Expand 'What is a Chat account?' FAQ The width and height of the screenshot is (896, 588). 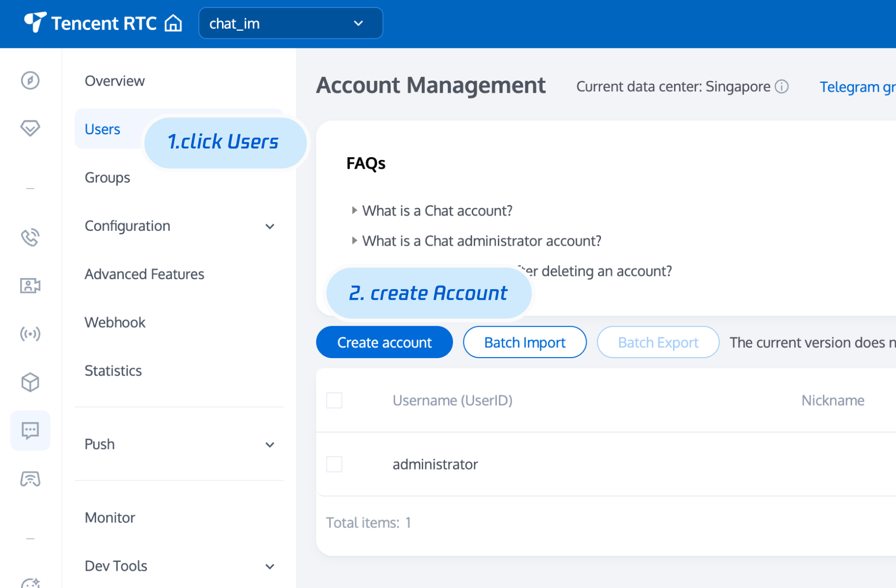(x=437, y=211)
